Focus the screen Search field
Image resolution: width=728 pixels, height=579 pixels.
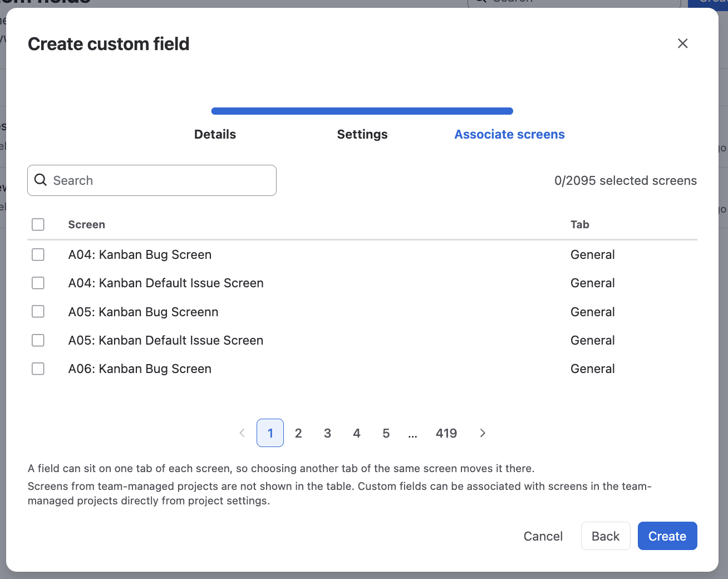[152, 180]
